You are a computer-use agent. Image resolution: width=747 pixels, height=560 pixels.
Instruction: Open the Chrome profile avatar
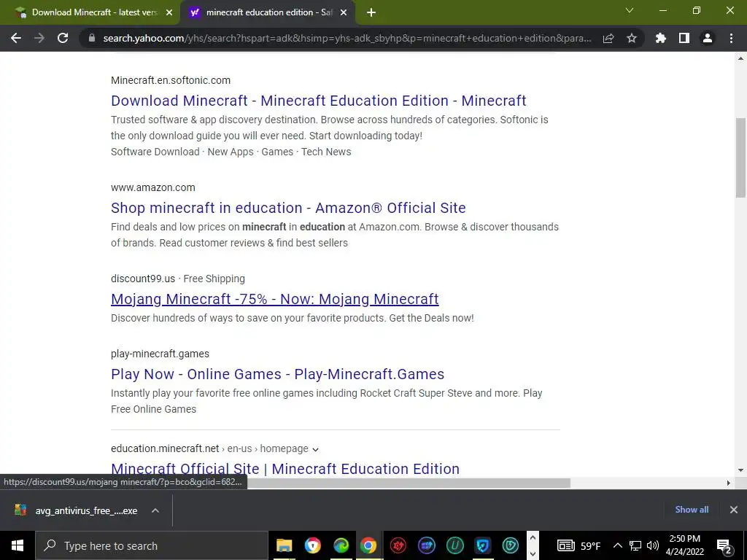pos(708,38)
